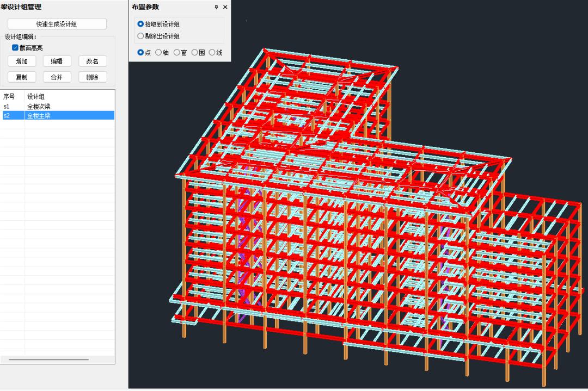Image resolution: width=588 pixels, height=391 pixels.
Task: Click 快速生成设计组 button
Action: [57, 24]
